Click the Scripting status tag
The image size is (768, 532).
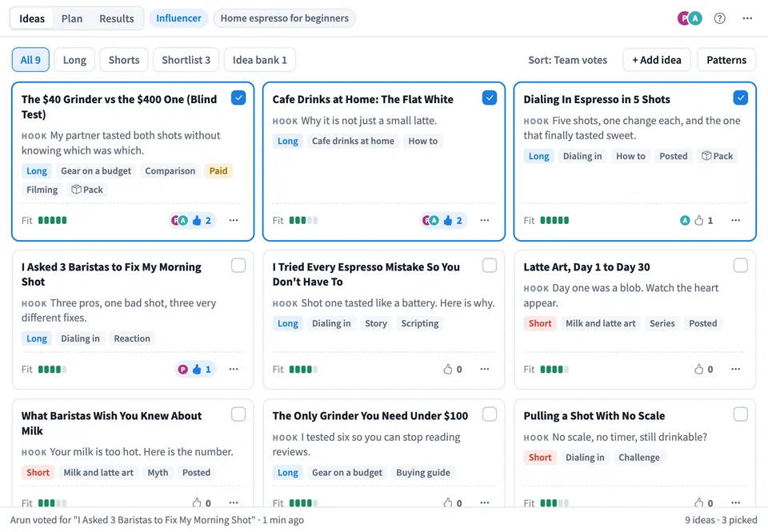(420, 323)
